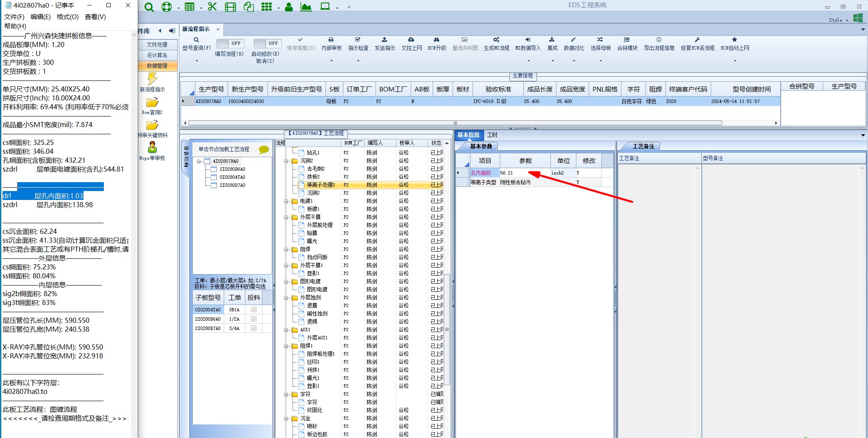Viewport: 868px width, 438px height.
Task: Click 文控上网 cloud upload icon
Action: tap(411, 39)
